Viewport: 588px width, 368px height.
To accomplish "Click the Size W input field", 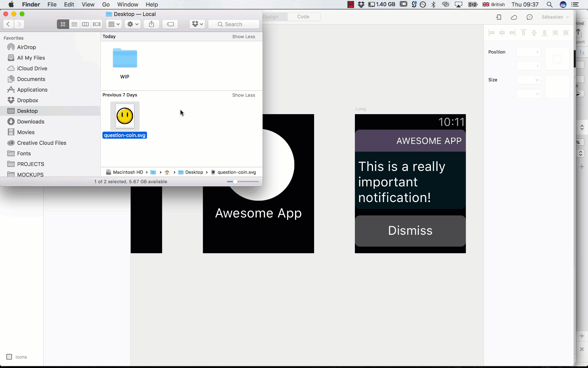I will point(528,80).
